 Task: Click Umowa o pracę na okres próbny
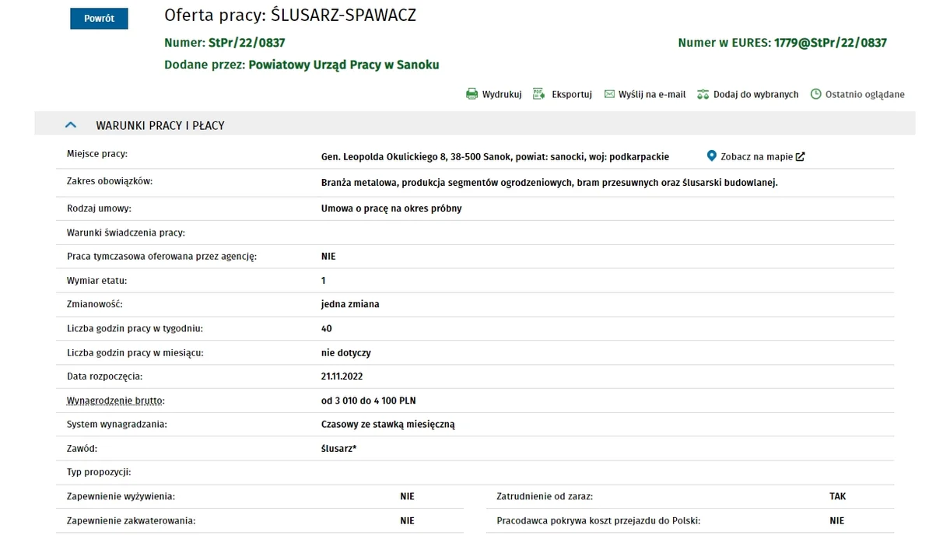coord(391,208)
